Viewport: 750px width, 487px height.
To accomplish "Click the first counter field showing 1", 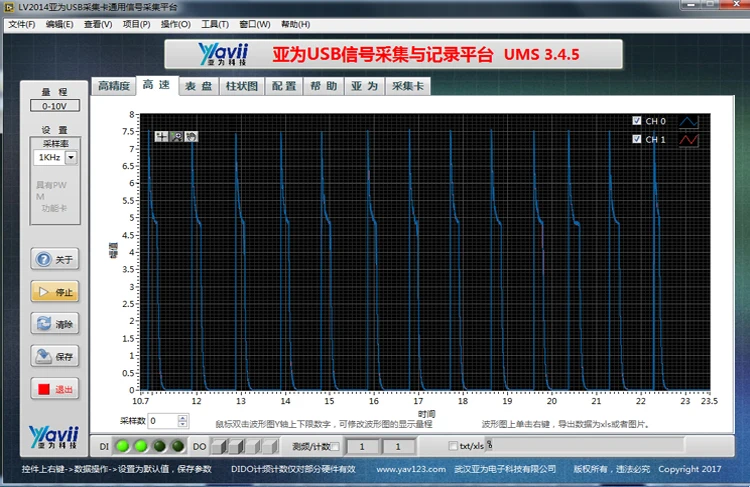I will tap(362, 447).
